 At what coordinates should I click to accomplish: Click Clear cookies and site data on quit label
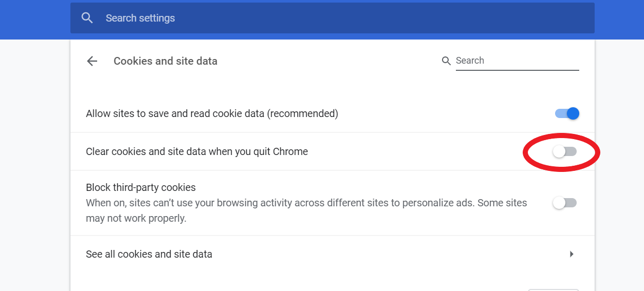pyautogui.click(x=197, y=151)
